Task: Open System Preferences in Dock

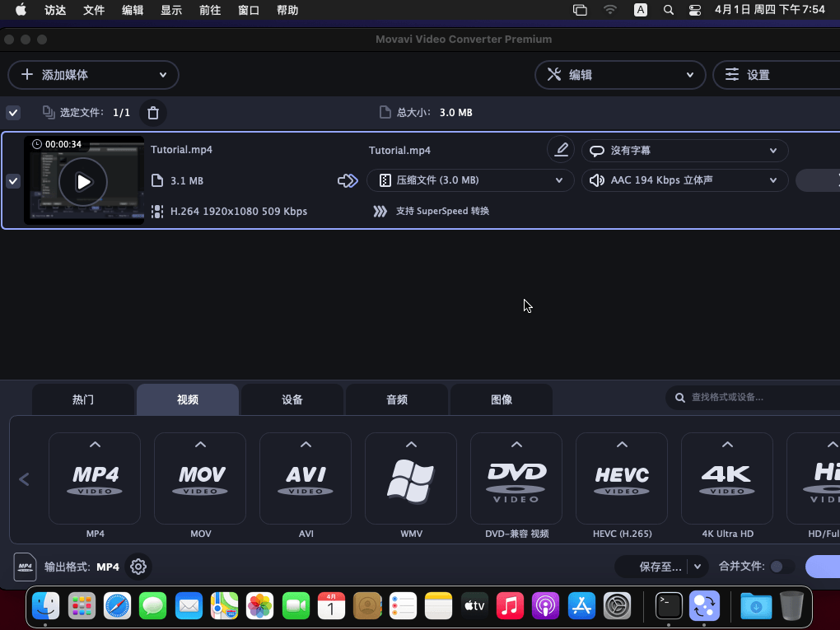Action: pos(617,606)
